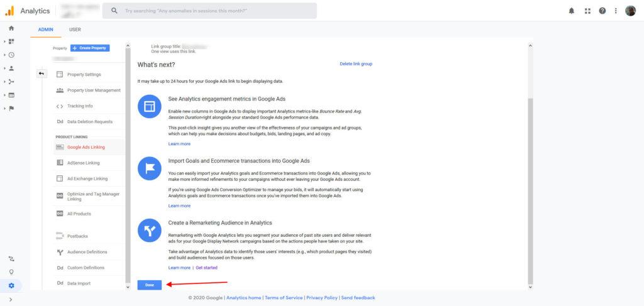Image resolution: width=644 pixels, height=306 pixels.
Task: Click the Import Goals flag round icon
Action: pyautogui.click(x=150, y=168)
